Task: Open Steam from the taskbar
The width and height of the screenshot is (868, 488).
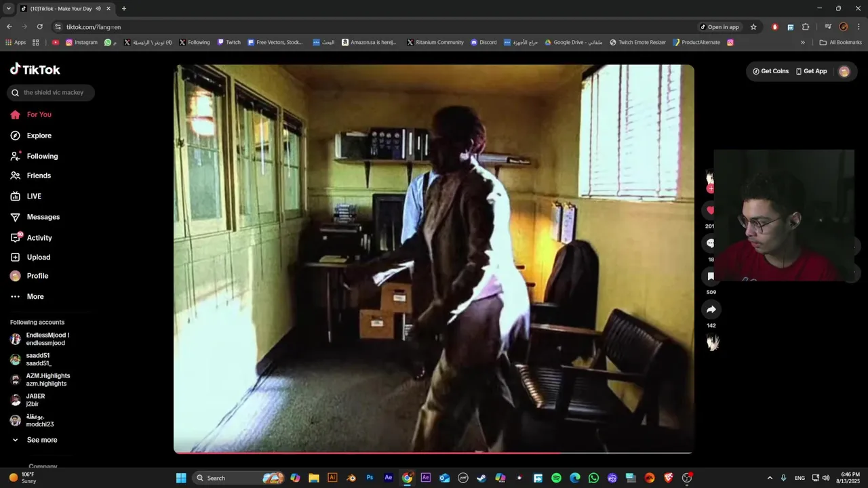Action: click(x=481, y=478)
